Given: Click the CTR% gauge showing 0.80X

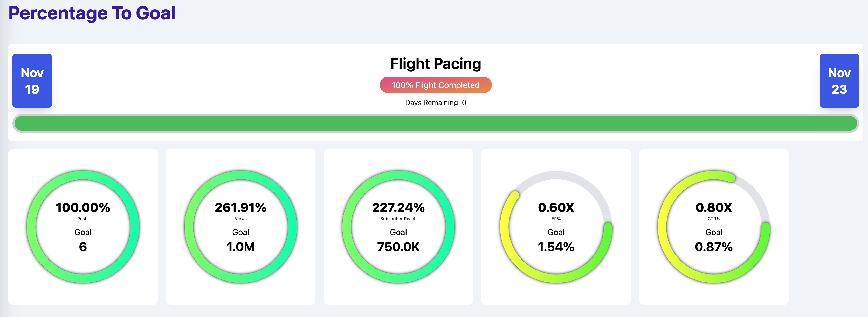Looking at the screenshot, I should coord(714,226).
